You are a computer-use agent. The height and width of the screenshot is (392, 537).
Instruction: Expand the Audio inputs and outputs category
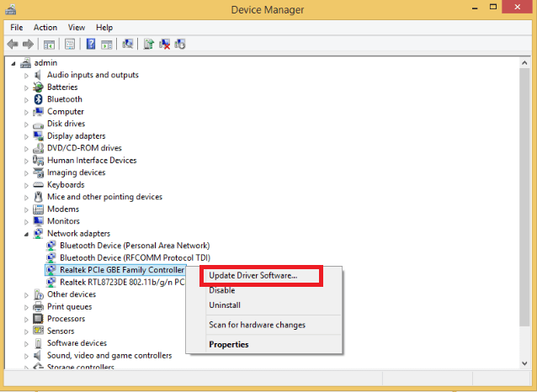26,76
